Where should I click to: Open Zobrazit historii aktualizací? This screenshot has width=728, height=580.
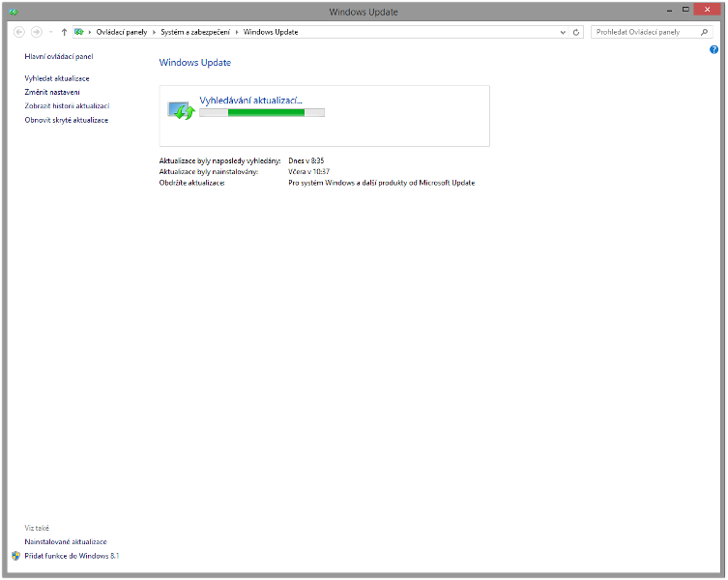(67, 106)
